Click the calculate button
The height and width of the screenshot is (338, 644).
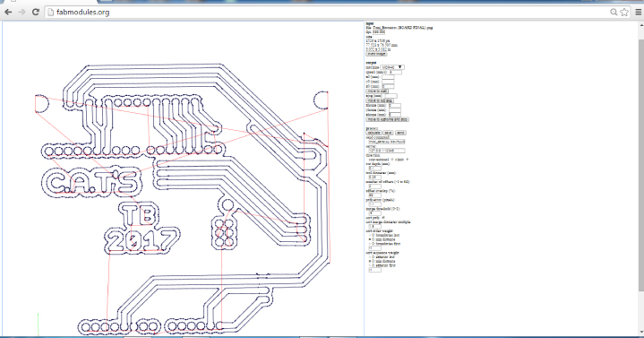374,133
